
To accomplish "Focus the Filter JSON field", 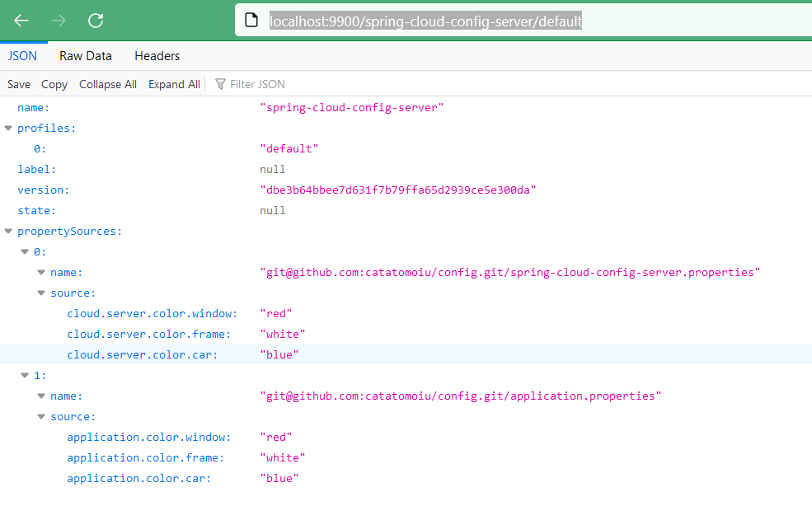I will (x=257, y=84).
